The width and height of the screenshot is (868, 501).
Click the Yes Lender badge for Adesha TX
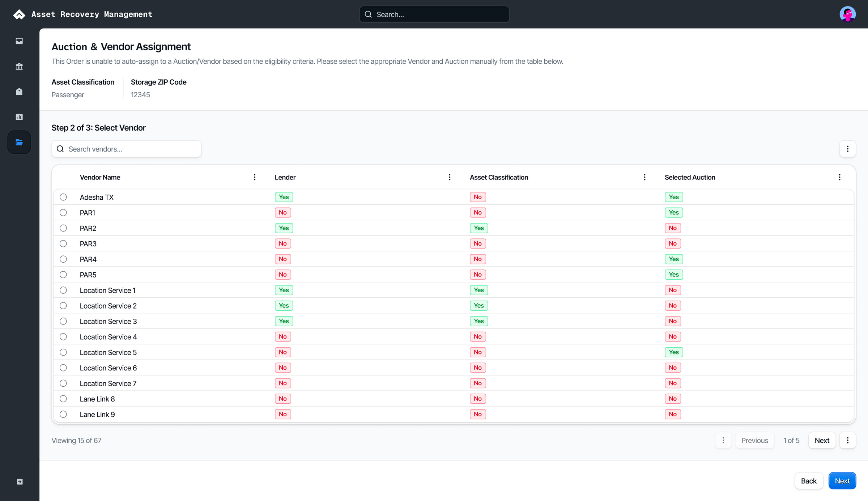point(284,197)
